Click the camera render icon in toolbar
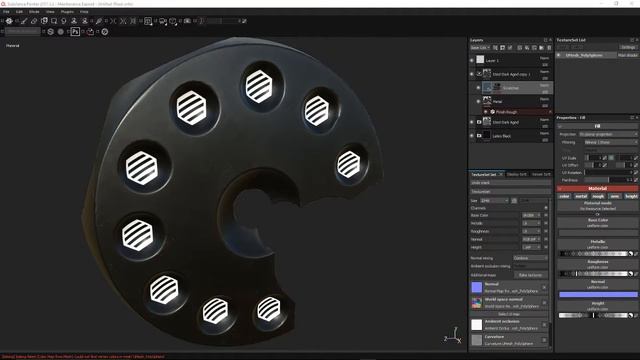 pyautogui.click(x=187, y=21)
